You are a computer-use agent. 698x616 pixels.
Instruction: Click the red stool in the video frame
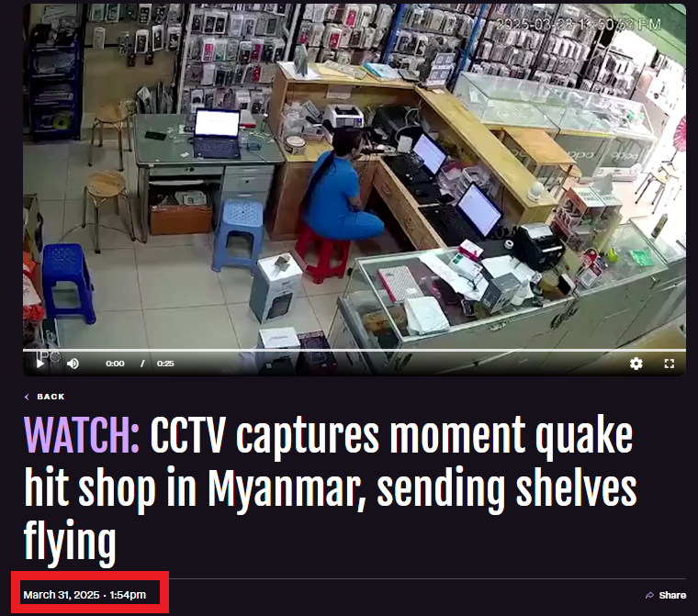322,253
